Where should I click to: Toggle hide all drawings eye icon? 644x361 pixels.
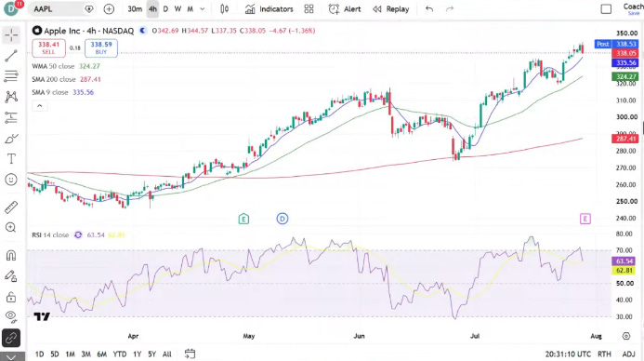tap(11, 316)
